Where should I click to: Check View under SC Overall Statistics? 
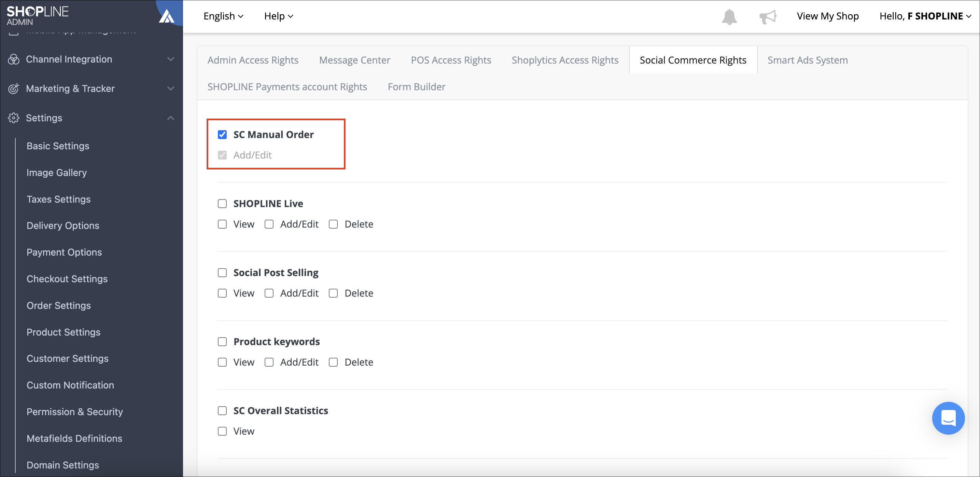[x=222, y=431]
